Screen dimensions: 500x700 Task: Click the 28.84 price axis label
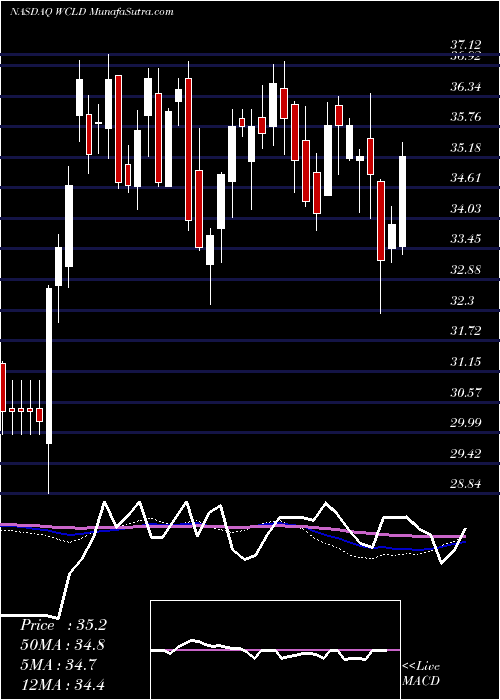pos(466,483)
